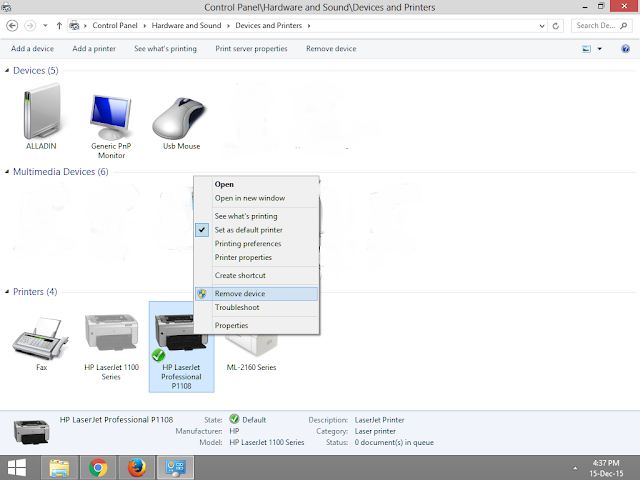
Task: Click See what's printing in toolbar
Action: coord(165,49)
